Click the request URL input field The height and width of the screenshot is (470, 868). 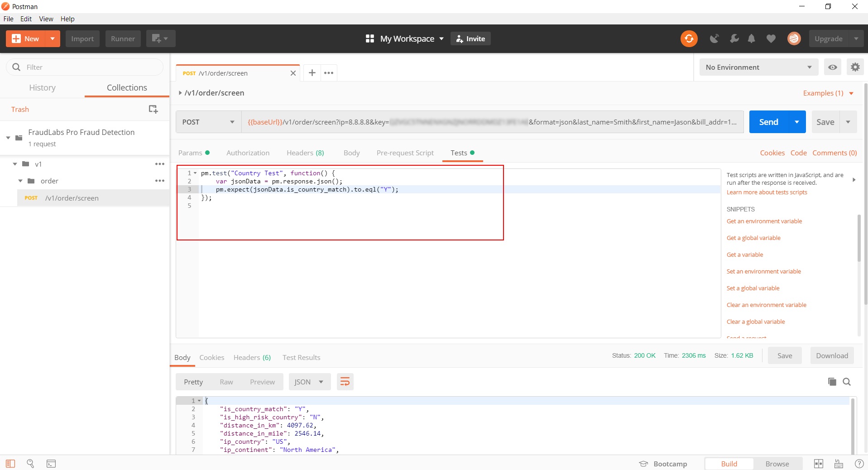click(x=492, y=122)
